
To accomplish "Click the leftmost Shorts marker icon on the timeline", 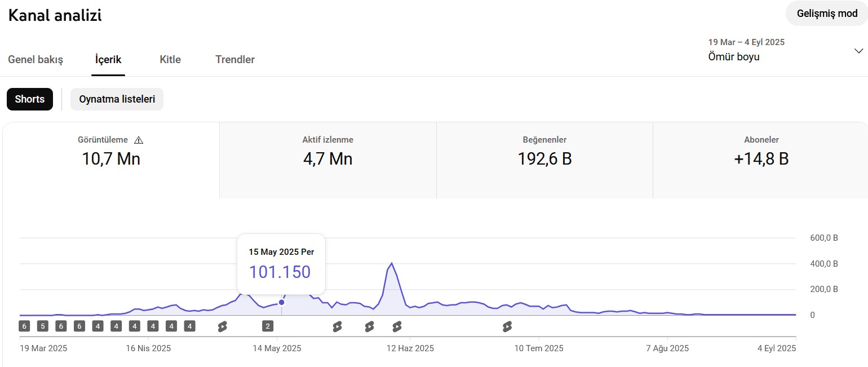I will point(222,326).
